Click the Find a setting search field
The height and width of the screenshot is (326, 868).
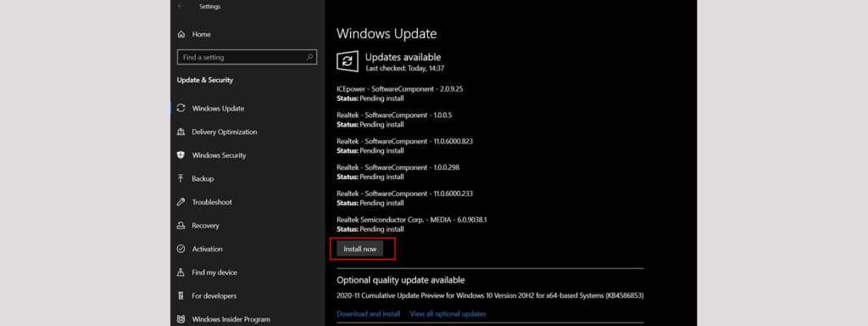point(247,57)
